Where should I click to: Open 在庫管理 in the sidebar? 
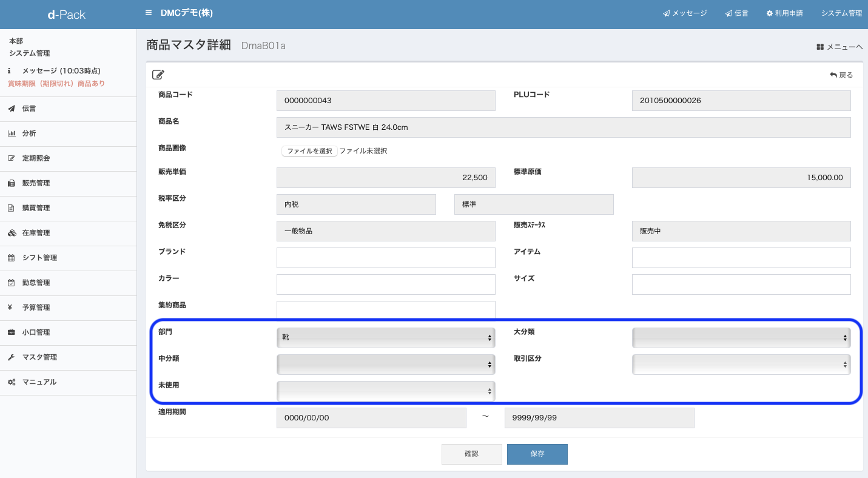(x=36, y=233)
